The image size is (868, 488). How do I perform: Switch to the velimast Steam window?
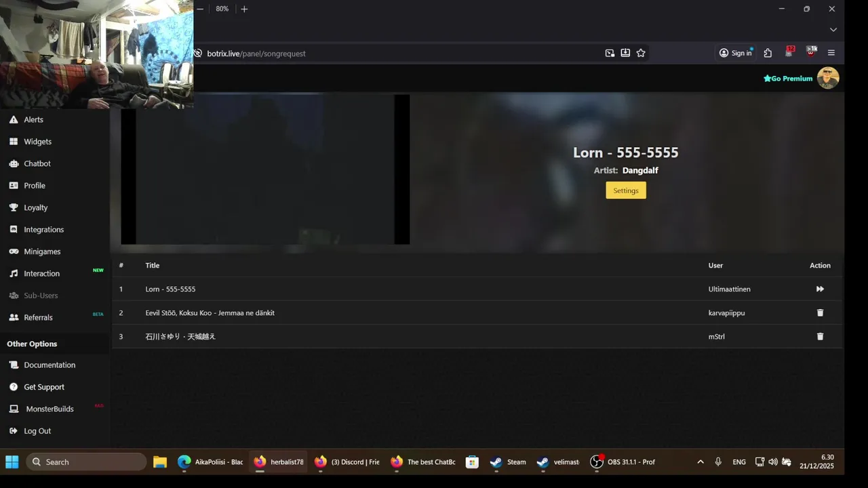coord(558,462)
